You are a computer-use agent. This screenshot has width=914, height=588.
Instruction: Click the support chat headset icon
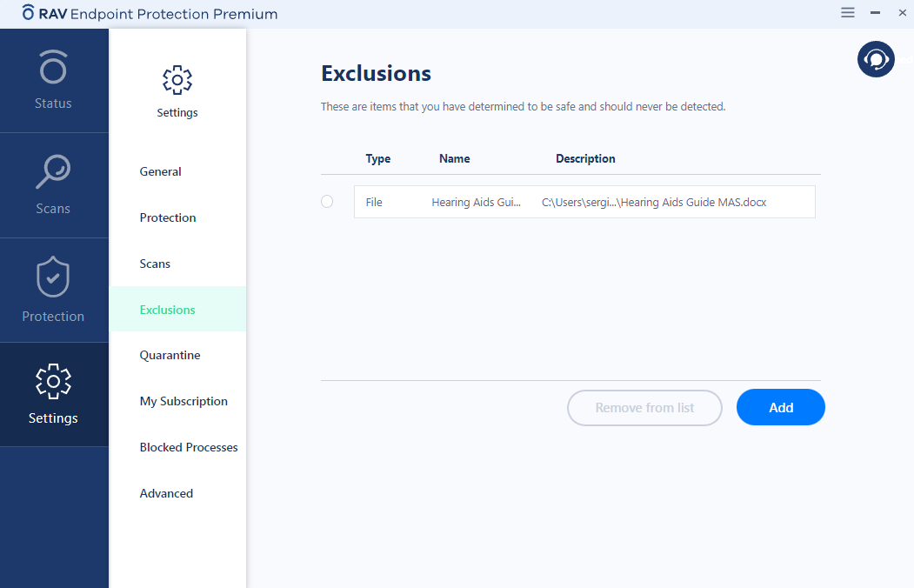[x=876, y=59]
